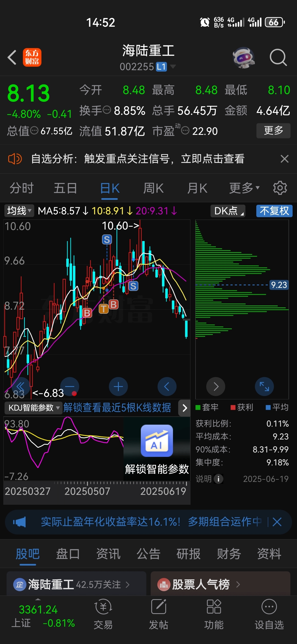Tap 解锁智能参数 button
Viewport: 297px width, 644px height.
coord(157,469)
